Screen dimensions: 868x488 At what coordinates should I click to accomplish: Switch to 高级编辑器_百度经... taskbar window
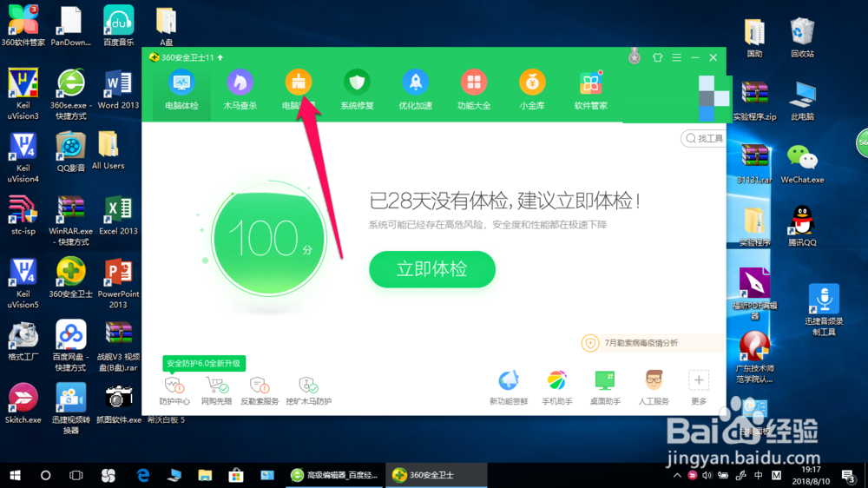coord(334,475)
